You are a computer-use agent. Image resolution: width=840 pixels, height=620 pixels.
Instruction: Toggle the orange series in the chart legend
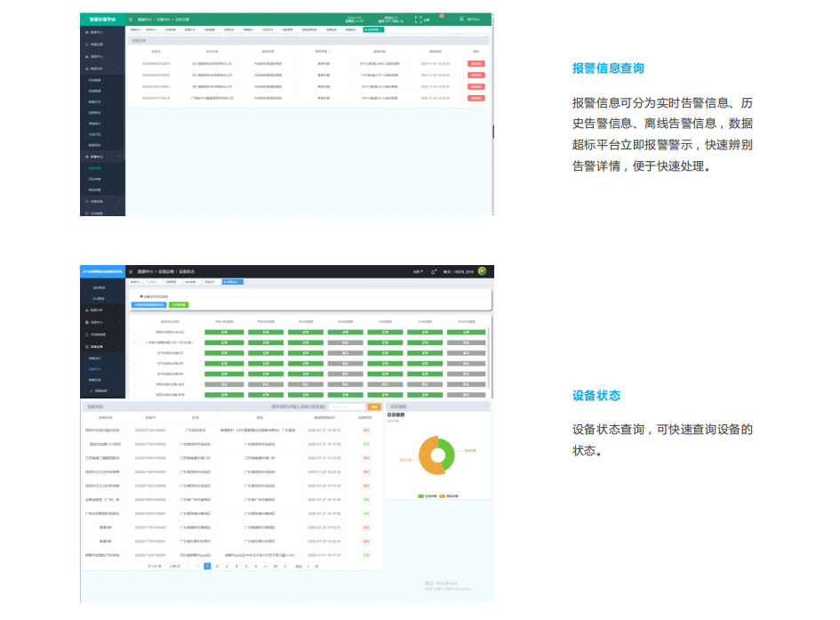click(x=449, y=496)
